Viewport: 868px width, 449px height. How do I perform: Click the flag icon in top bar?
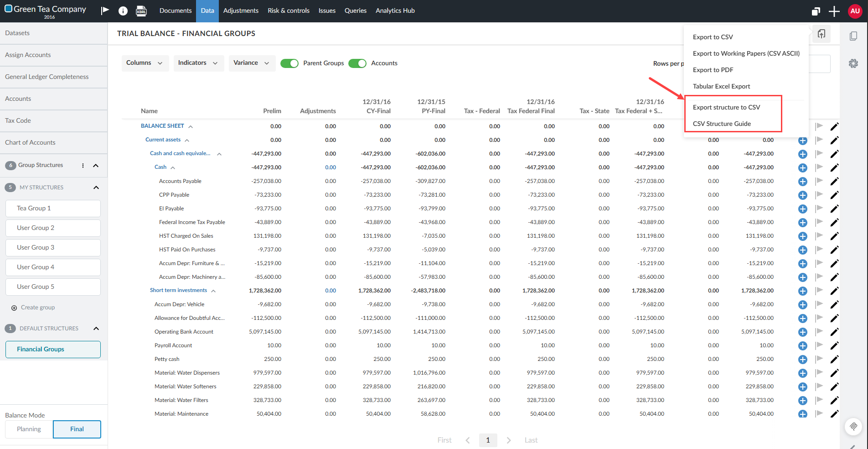click(x=105, y=10)
